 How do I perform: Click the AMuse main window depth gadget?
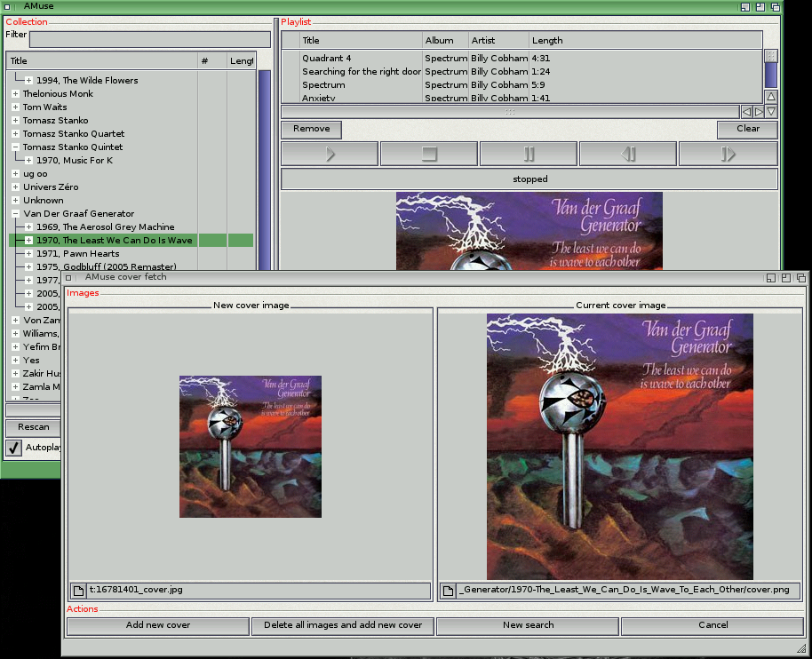point(776,7)
